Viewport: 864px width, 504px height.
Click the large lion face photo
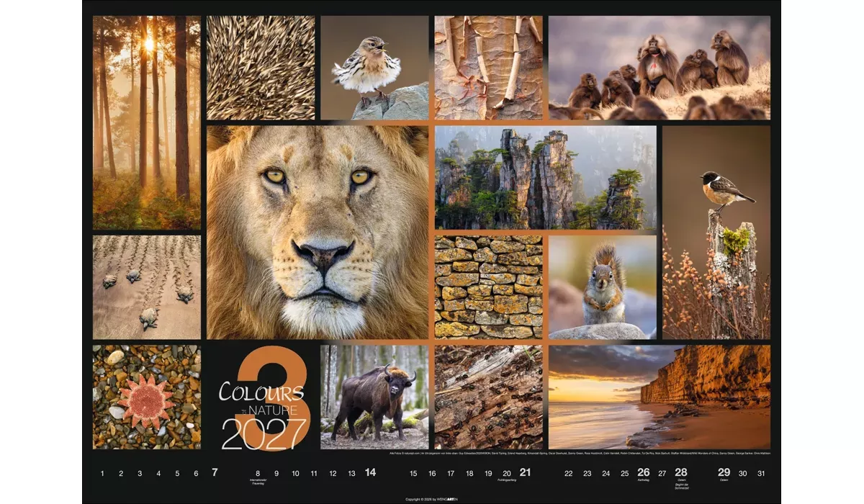[x=318, y=233]
